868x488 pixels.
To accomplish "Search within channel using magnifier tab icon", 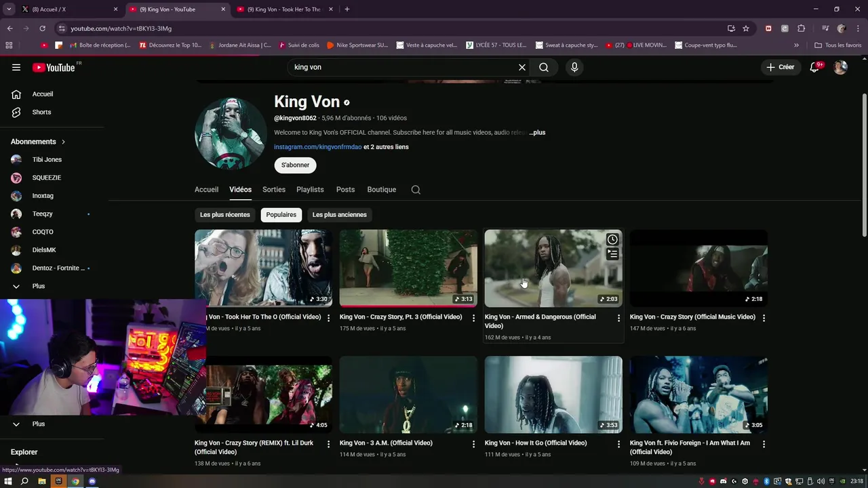I will click(416, 190).
